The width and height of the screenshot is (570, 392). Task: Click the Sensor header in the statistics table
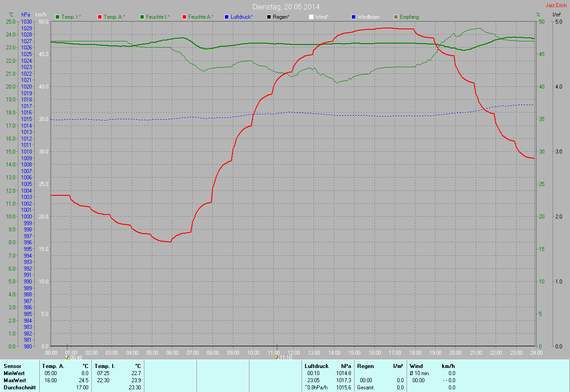pos(12,366)
